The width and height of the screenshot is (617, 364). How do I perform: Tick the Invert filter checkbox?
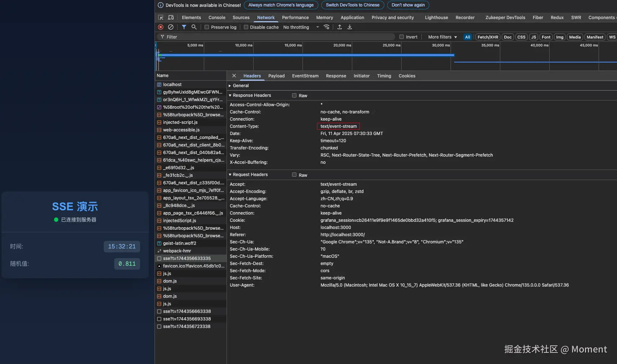click(x=402, y=37)
